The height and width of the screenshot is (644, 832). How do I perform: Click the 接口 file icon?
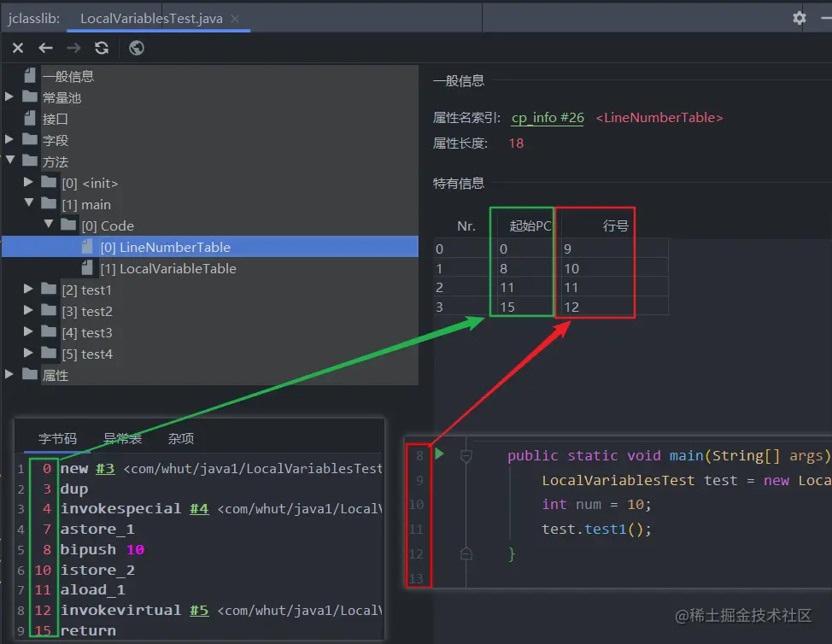point(30,119)
